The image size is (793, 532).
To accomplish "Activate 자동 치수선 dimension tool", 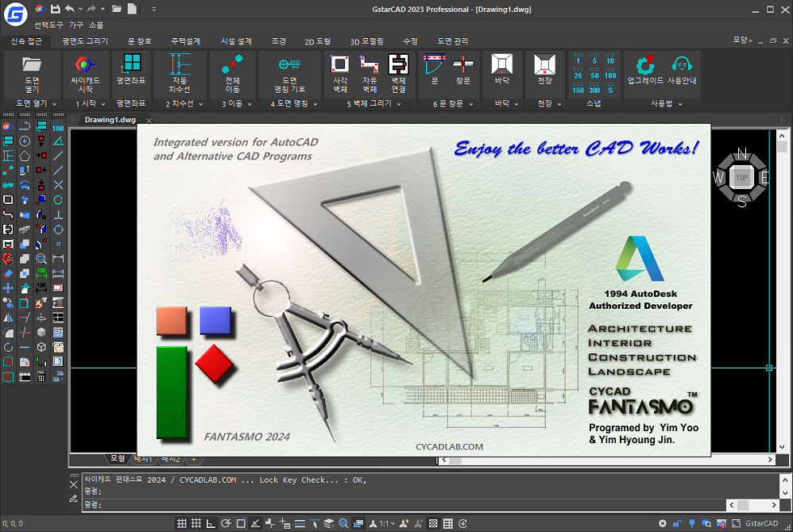I will [x=180, y=64].
